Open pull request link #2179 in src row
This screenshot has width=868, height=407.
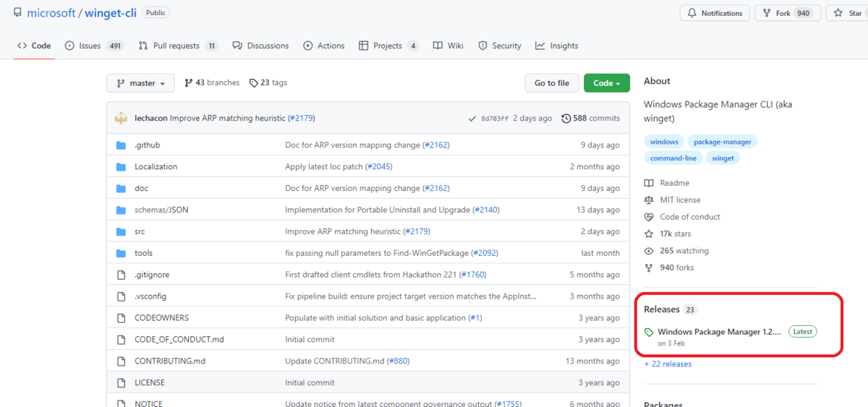tap(417, 231)
